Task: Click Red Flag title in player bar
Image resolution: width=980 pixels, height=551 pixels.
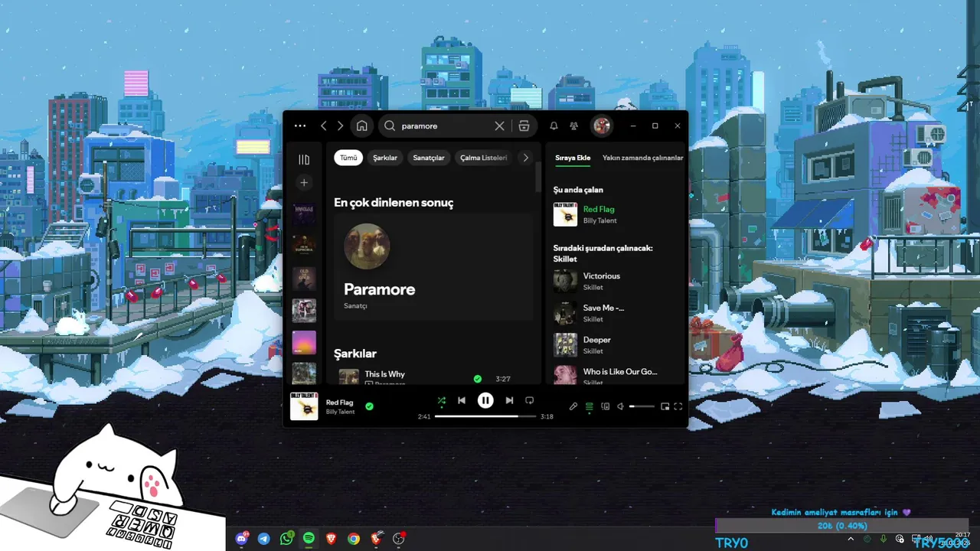Action: click(339, 402)
